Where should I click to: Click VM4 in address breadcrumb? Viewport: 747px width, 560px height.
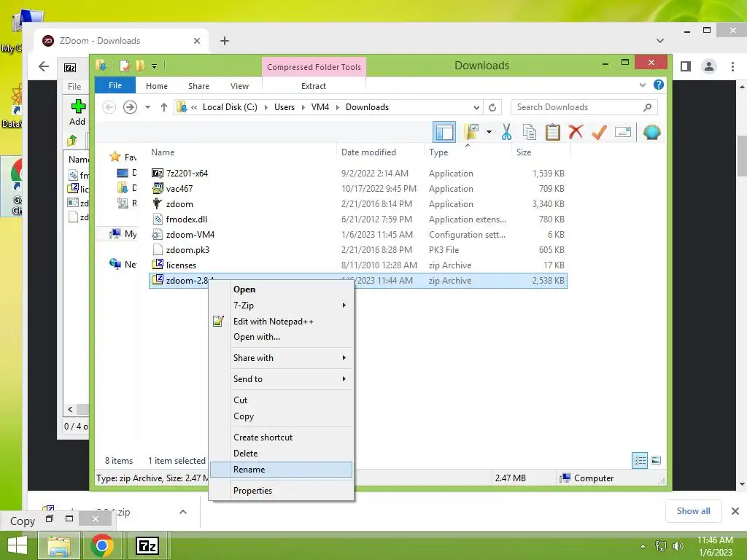tap(320, 107)
